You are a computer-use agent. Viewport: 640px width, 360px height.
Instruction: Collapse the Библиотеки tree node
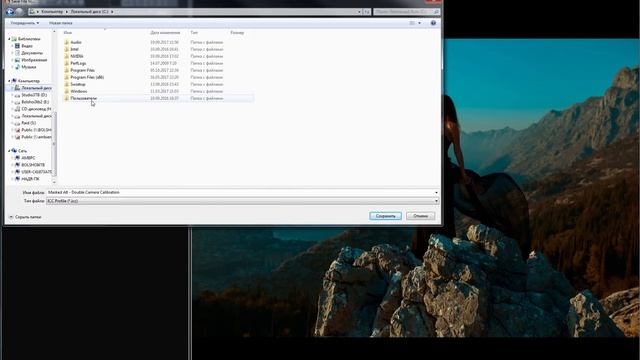[9, 39]
